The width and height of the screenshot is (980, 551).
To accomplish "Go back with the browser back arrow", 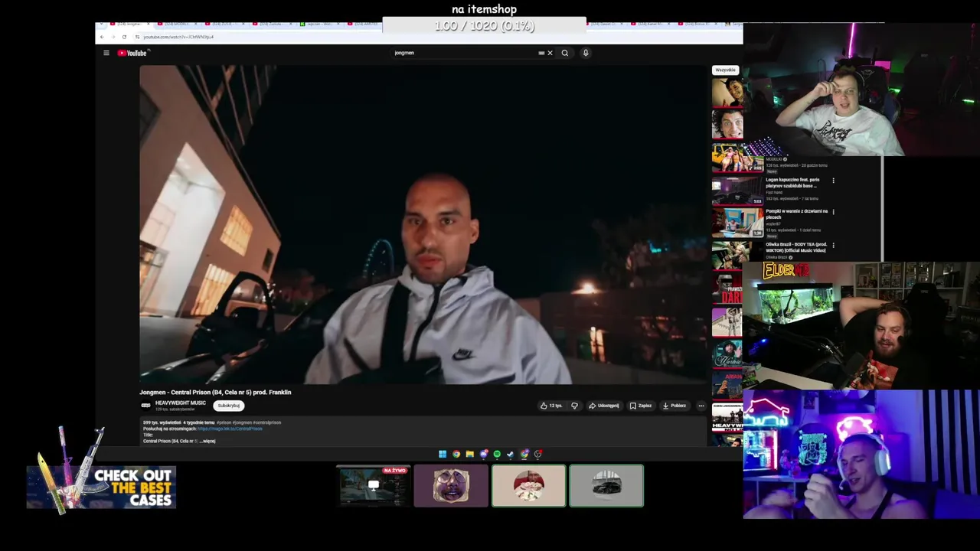I will (102, 37).
